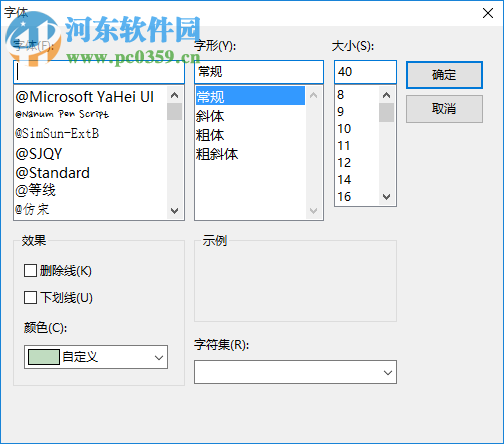Click the 字形 input field showing 常规
This screenshot has width=504, height=444.
259,72
